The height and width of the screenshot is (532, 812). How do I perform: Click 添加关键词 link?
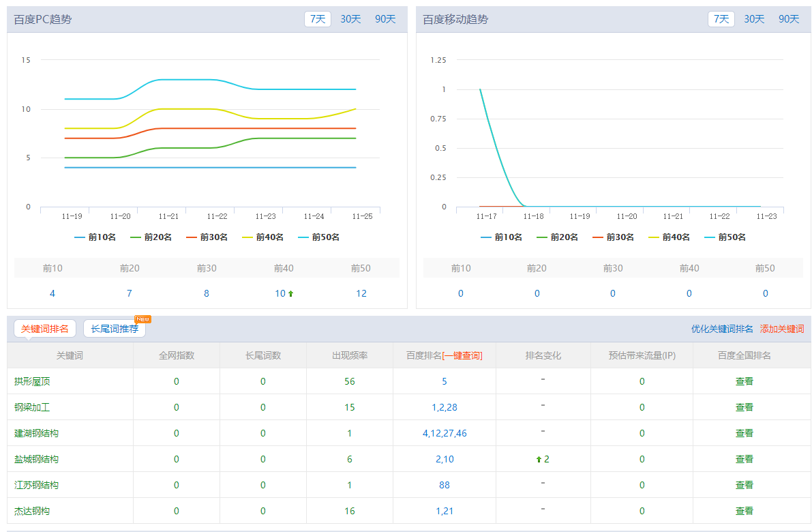782,329
